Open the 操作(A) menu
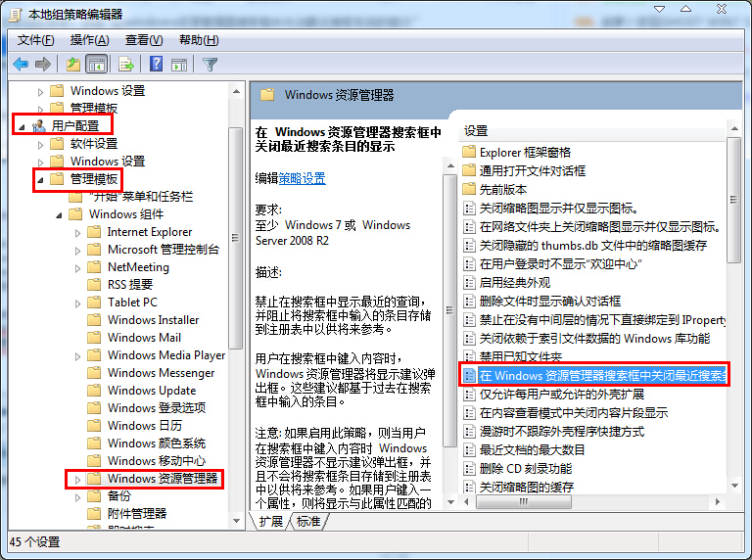The width and height of the screenshot is (752, 560). point(89,40)
